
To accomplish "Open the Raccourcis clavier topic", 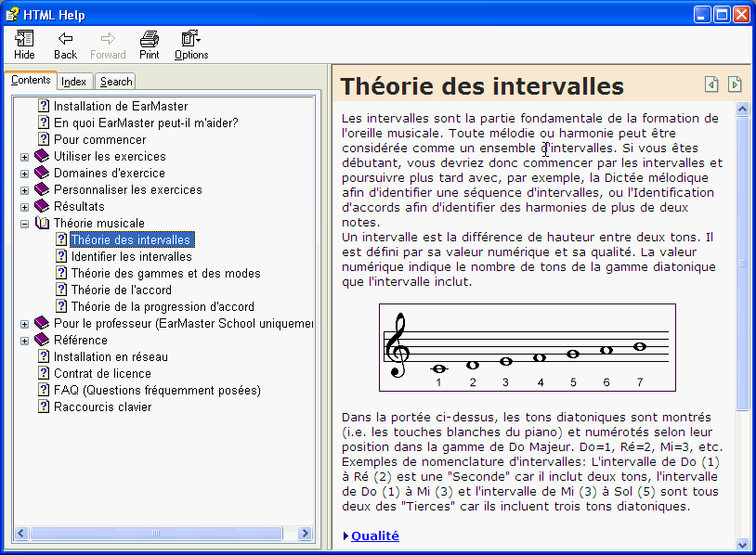I will point(103,407).
